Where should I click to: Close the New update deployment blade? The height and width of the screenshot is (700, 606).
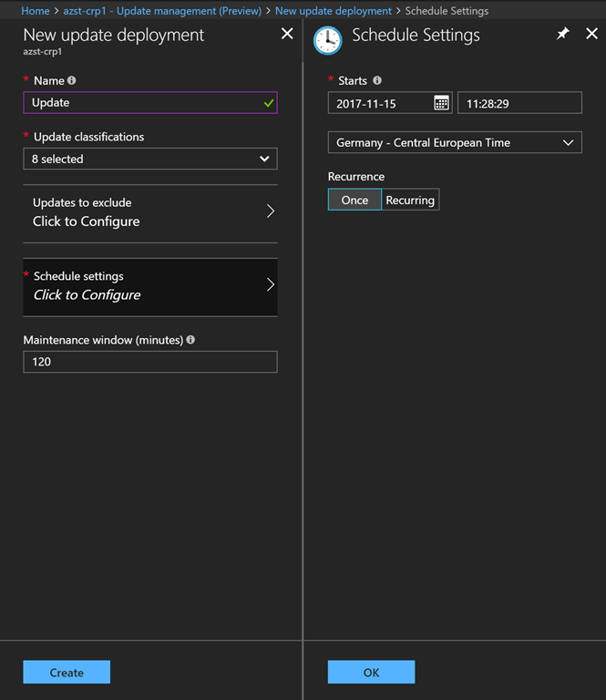[x=287, y=34]
